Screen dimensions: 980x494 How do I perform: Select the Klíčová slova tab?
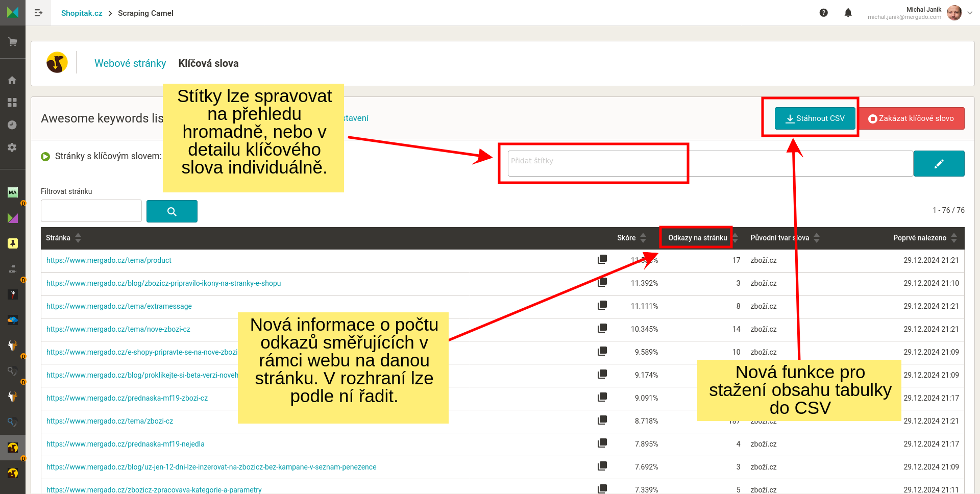208,63
